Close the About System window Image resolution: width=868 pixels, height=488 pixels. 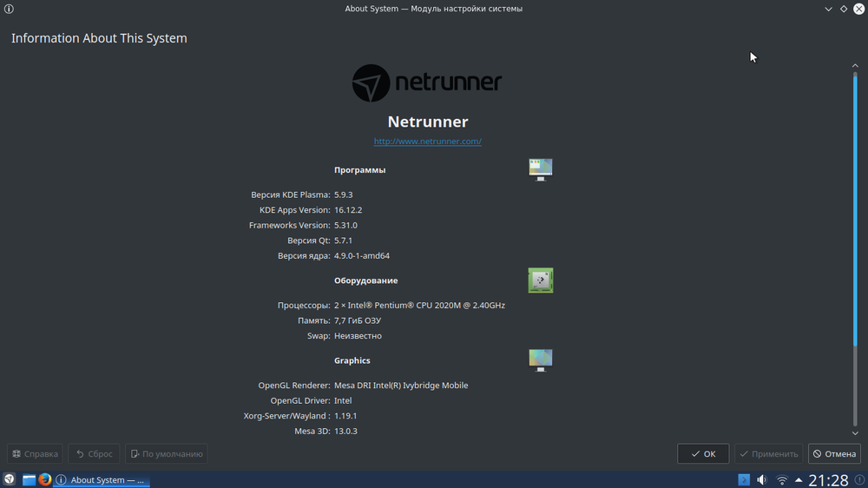click(x=858, y=9)
